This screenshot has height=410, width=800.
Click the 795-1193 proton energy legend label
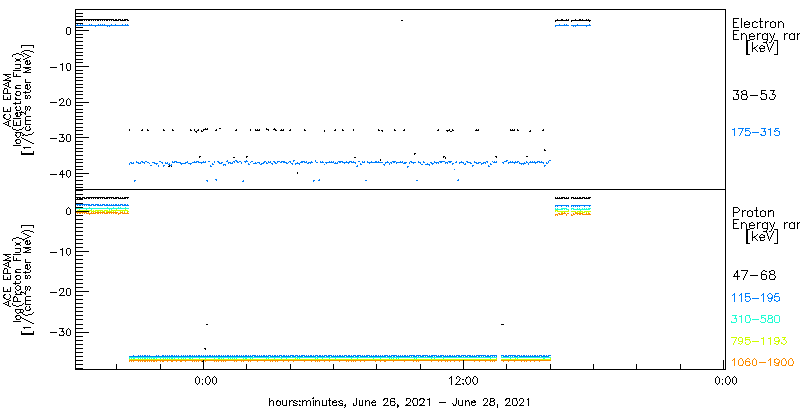[x=759, y=341]
